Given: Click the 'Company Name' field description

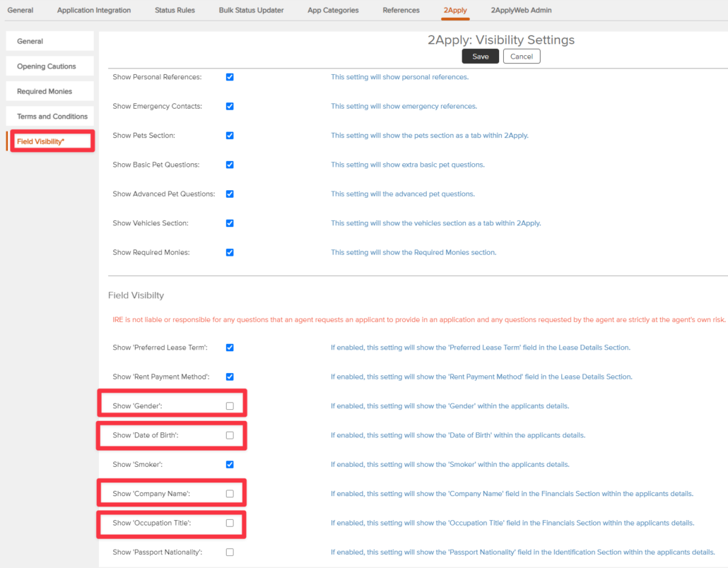Looking at the screenshot, I should [x=512, y=494].
